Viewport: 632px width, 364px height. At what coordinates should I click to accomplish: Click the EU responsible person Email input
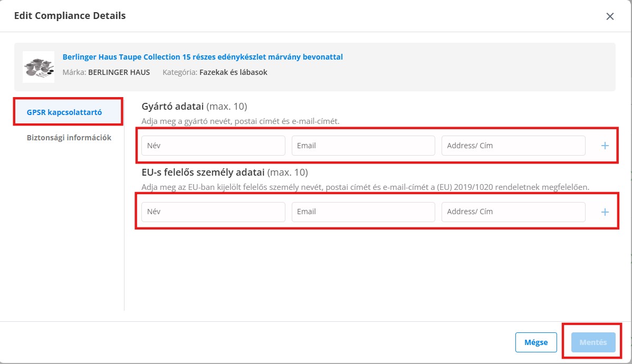363,212
